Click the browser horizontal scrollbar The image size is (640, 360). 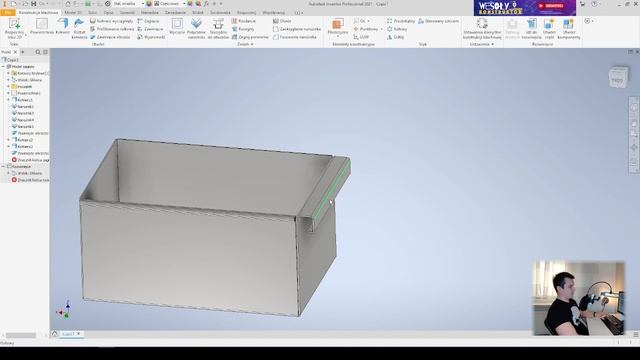(20, 336)
